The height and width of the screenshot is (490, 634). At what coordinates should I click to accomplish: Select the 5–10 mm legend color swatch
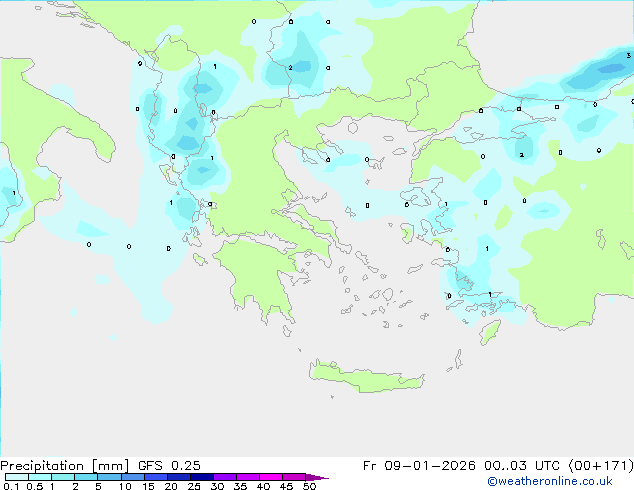point(109,477)
